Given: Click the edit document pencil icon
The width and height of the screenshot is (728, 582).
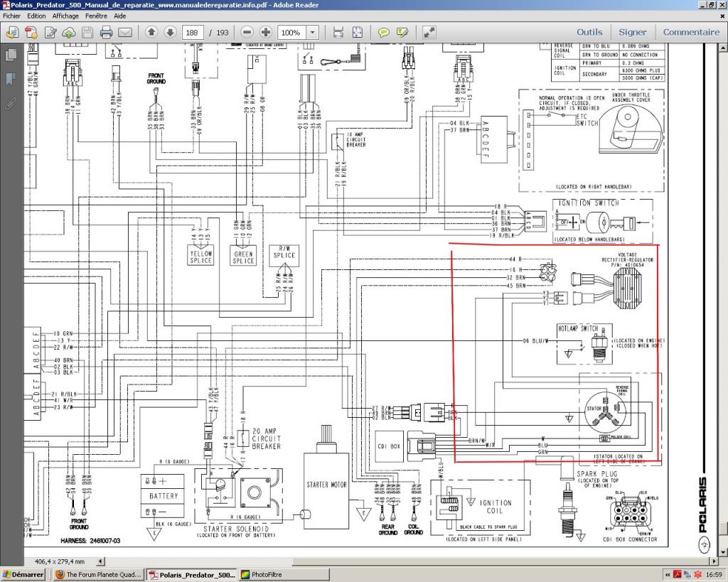Looking at the screenshot, I should point(50,33).
